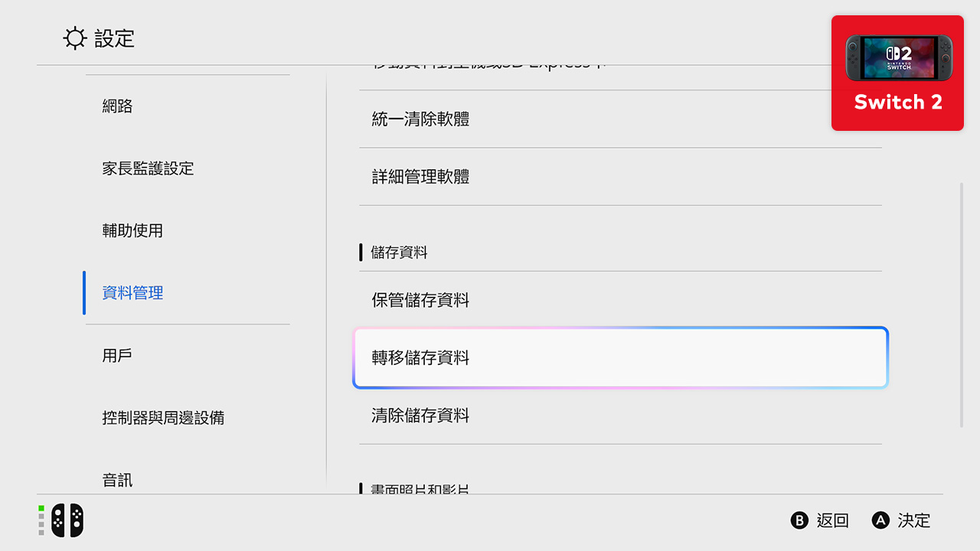
Task: Click the settings gear icon beside 設定
Action: (x=74, y=38)
